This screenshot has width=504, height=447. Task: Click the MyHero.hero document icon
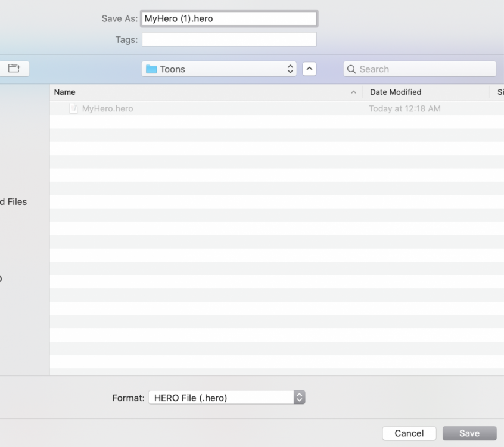click(x=74, y=108)
